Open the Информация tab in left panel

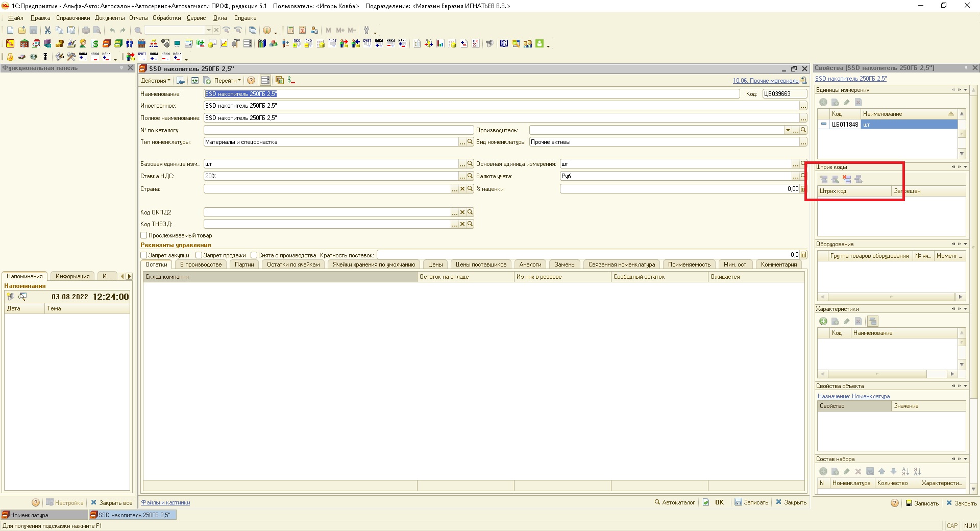point(72,276)
